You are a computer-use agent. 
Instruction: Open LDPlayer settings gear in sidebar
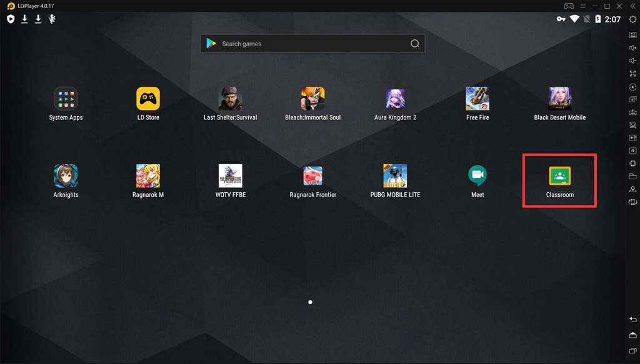tap(632, 19)
